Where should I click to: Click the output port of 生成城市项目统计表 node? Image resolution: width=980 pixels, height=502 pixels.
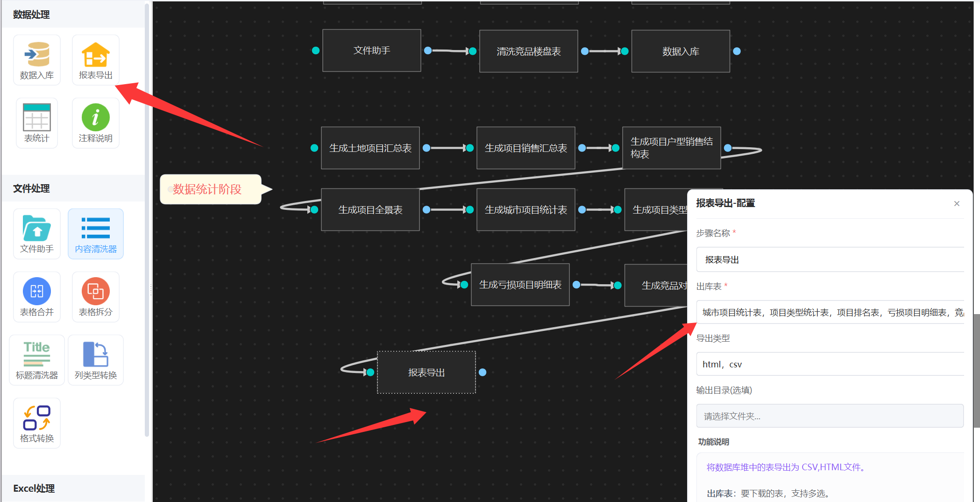click(582, 210)
